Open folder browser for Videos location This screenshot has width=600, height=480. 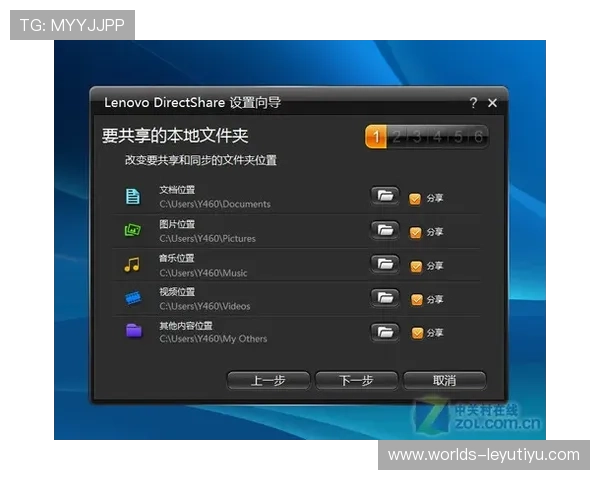384,297
